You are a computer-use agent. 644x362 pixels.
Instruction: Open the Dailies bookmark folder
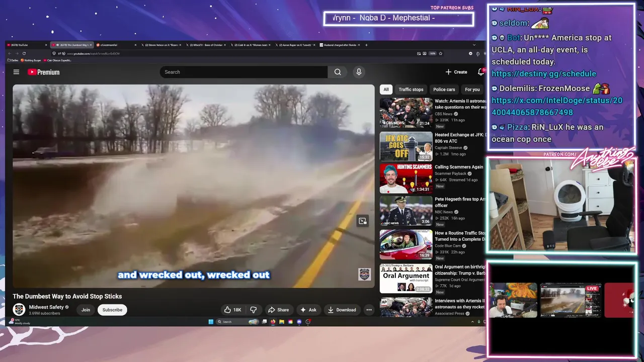click(x=13, y=60)
